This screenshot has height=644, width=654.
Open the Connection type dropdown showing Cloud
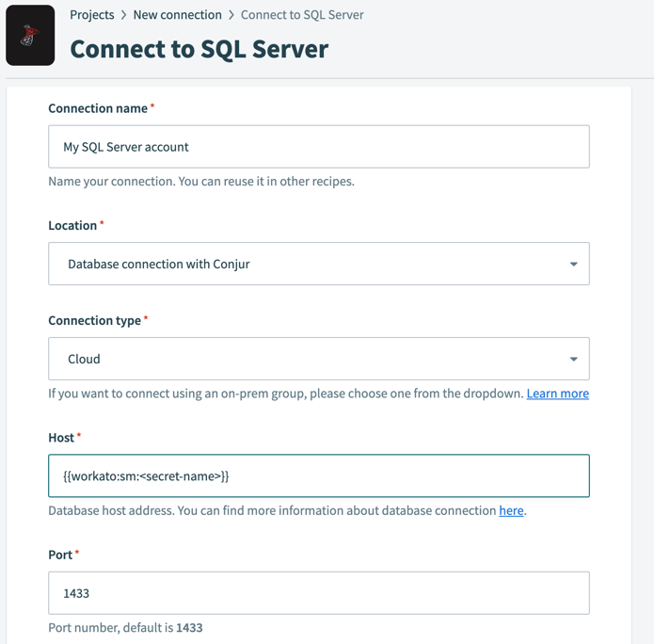click(x=319, y=359)
